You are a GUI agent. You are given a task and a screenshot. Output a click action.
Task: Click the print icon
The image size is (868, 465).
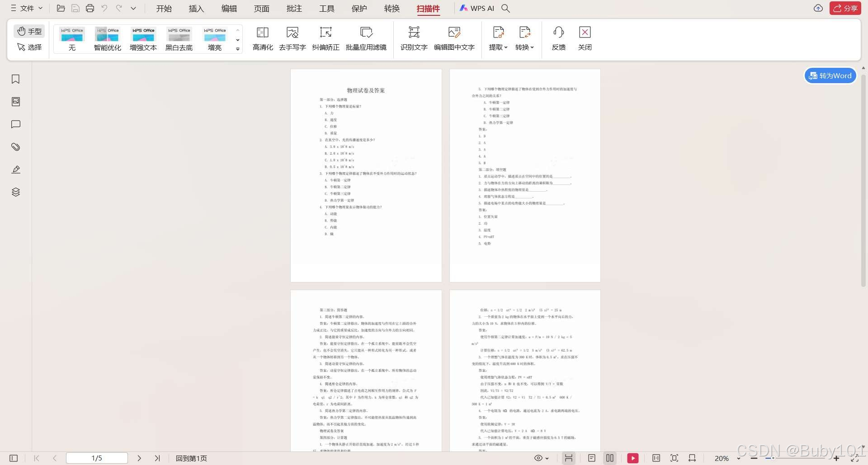pyautogui.click(x=90, y=8)
